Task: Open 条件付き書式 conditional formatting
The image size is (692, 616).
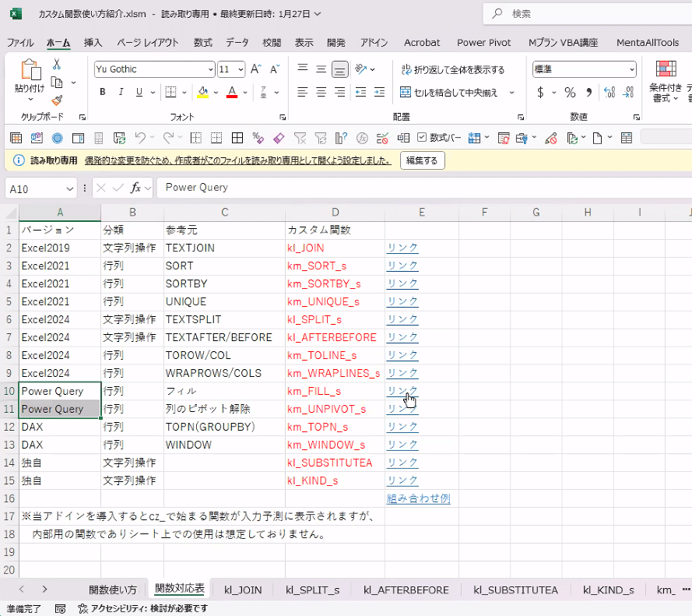Action: coord(666,81)
